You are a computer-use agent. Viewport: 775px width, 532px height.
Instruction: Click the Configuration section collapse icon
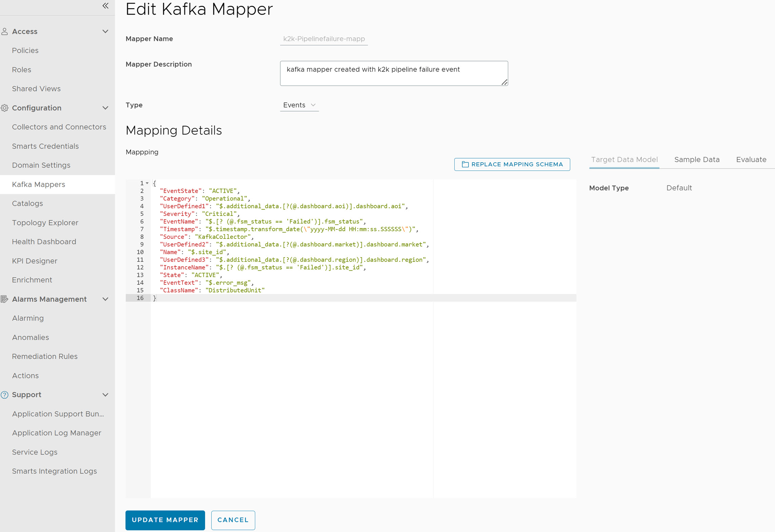(105, 108)
